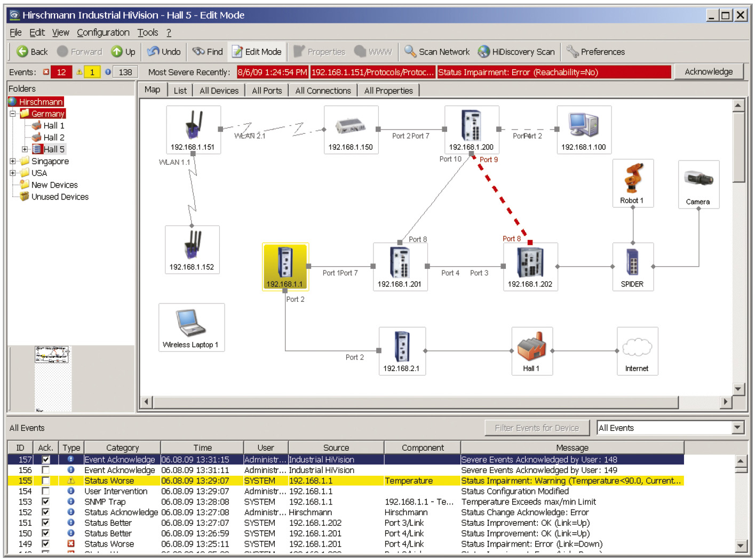Click the map vertical scrollbar thumb
This screenshot has height=560, width=755.
coord(738,147)
